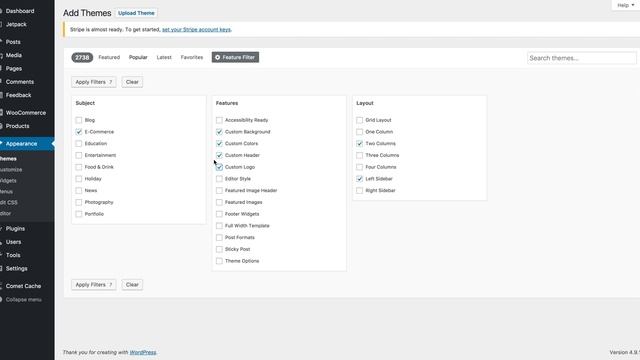Switch to the Popular themes tab
Image resolution: width=640 pixels, height=360 pixels.
pos(138,58)
